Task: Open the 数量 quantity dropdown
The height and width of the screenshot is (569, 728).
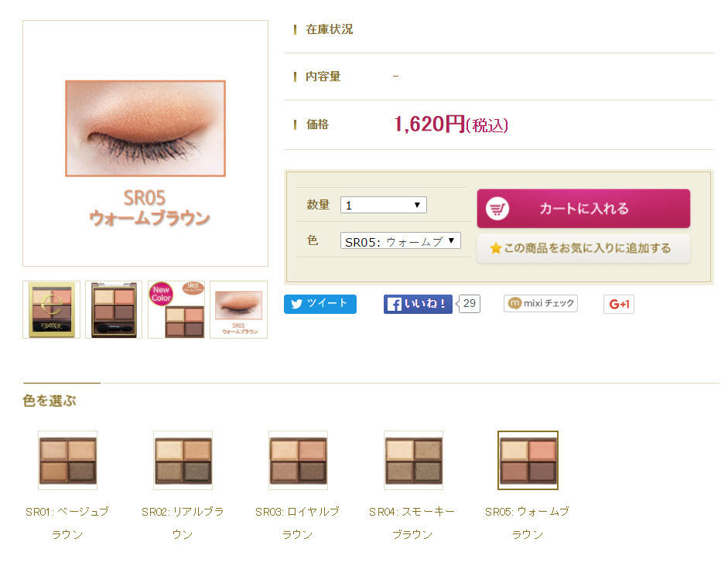Action: (x=384, y=205)
